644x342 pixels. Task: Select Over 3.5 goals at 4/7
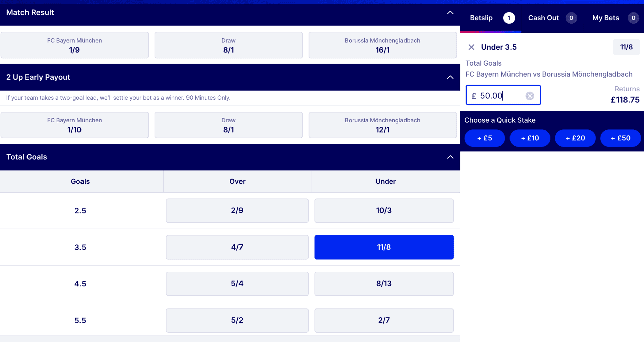click(237, 247)
